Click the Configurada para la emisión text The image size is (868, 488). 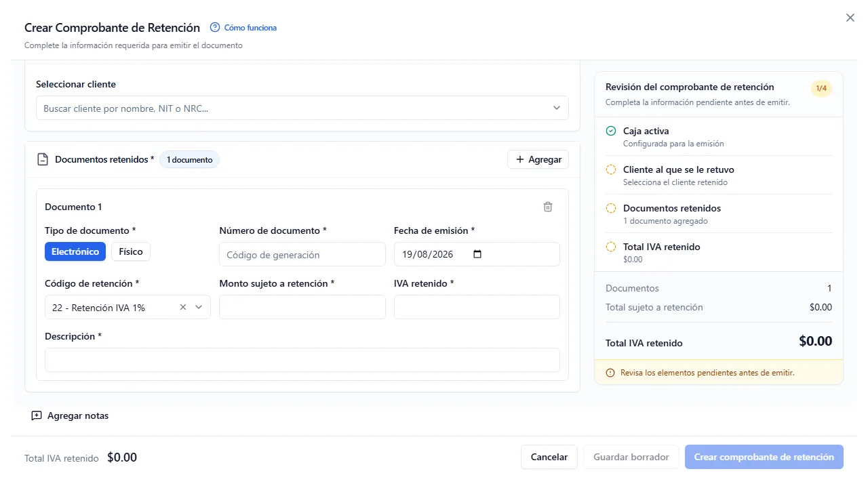(673, 144)
